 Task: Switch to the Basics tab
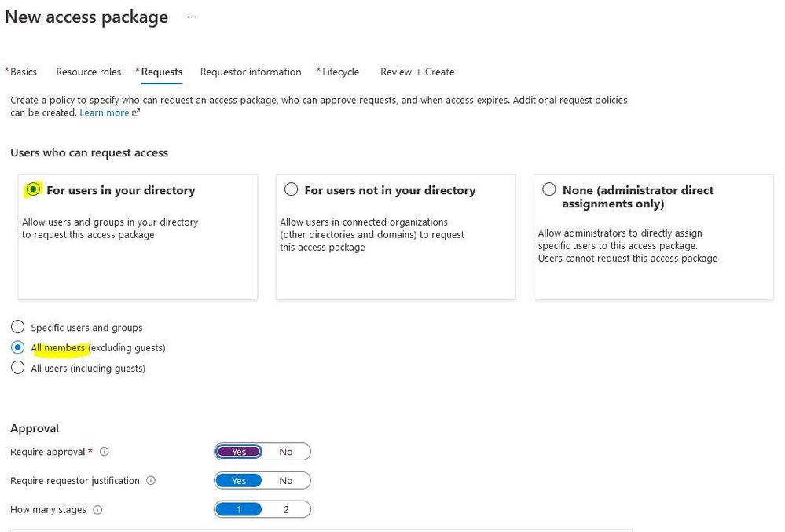(x=21, y=72)
